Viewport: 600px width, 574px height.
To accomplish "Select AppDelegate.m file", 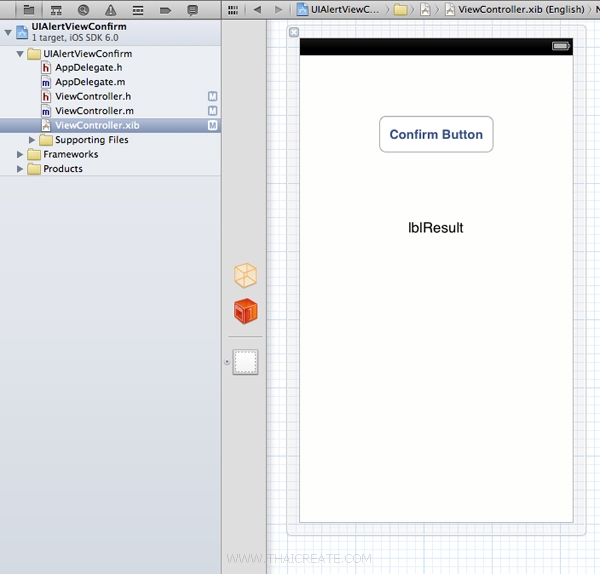I will point(110,82).
